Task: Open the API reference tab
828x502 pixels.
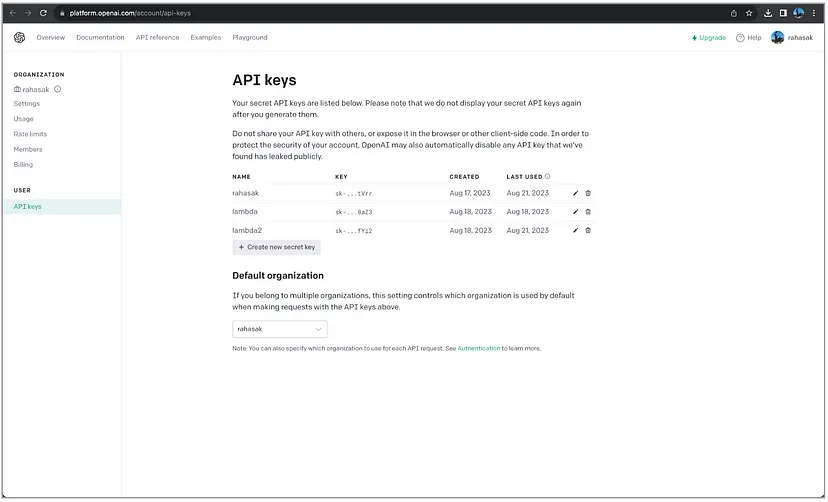Action: click(157, 37)
